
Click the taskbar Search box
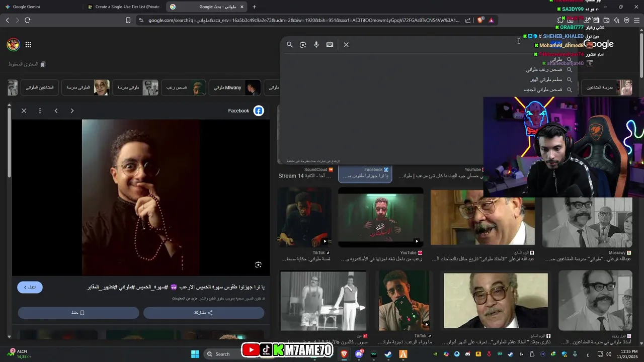click(222, 354)
